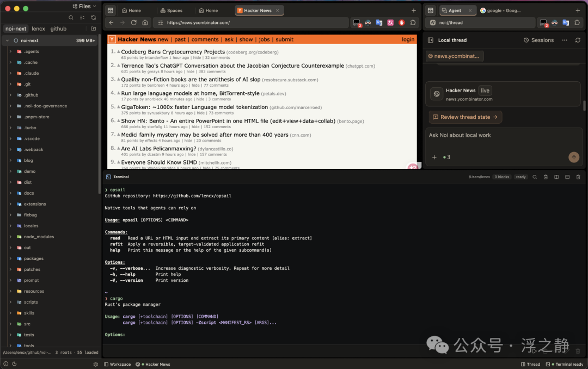Toggle the sidebar icon left of Local thread
Image resolution: width=588 pixels, height=369 pixels.
click(431, 40)
